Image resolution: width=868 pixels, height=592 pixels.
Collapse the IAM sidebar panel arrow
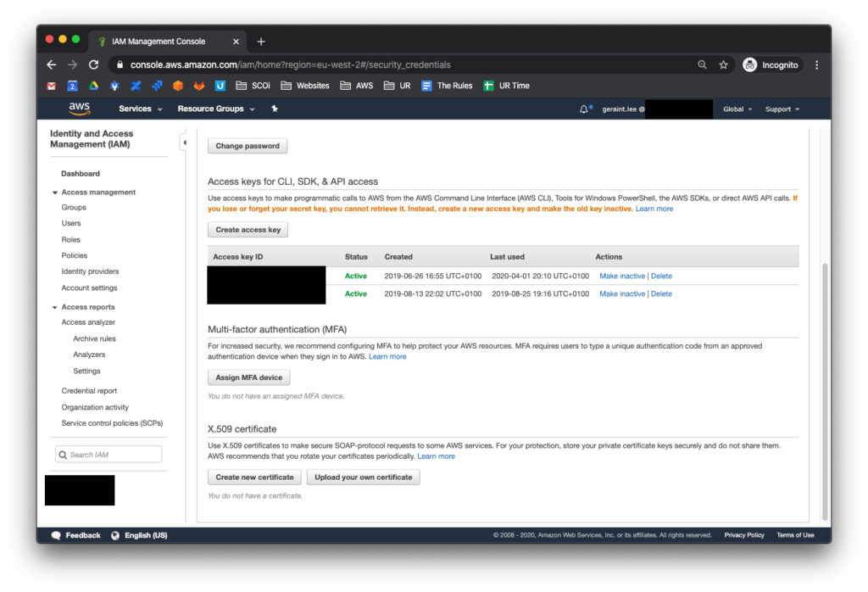[184, 142]
